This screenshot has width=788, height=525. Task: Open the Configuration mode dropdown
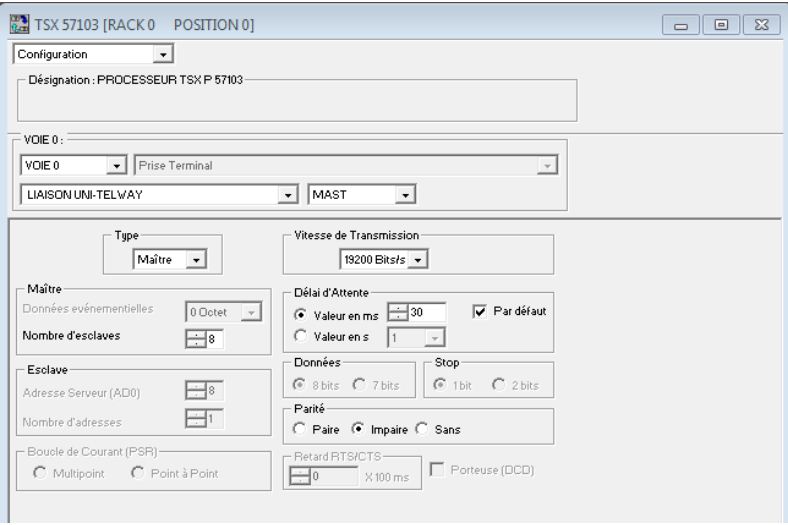(x=164, y=54)
